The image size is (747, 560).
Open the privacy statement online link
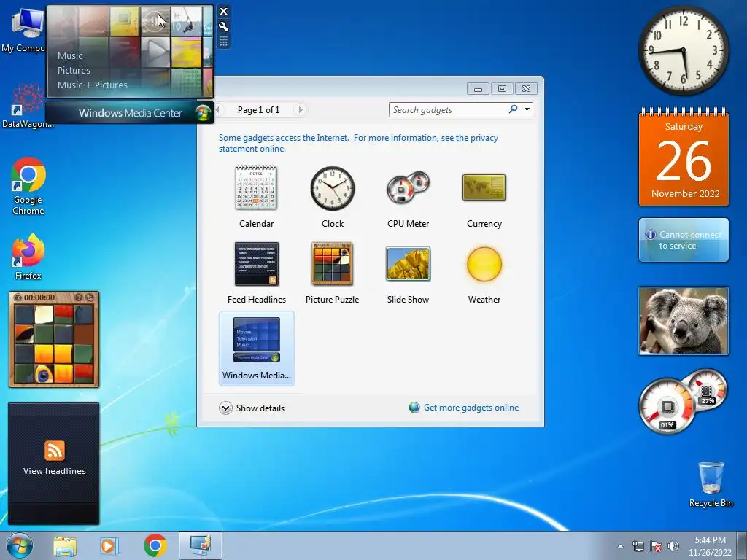(x=358, y=143)
